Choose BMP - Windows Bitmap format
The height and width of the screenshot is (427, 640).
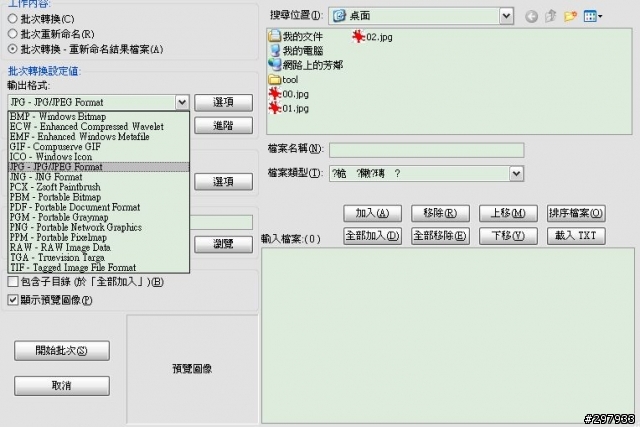[x=99, y=116]
